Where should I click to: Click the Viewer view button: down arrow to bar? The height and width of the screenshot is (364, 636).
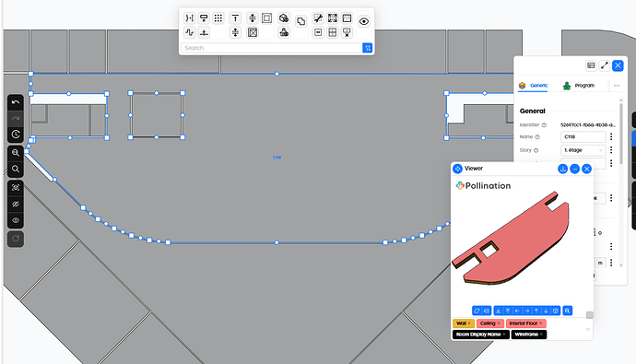click(x=498, y=311)
